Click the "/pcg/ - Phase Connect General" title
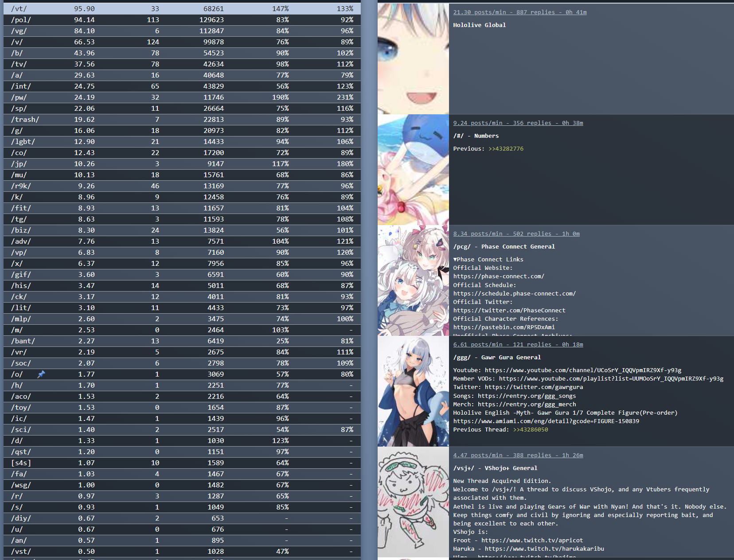 [x=504, y=247]
